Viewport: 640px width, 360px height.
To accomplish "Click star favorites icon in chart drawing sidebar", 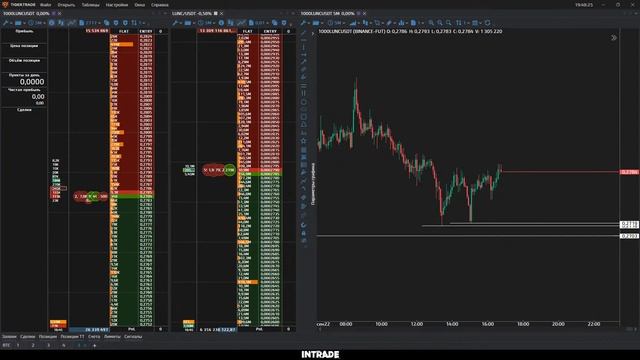I will pyautogui.click(x=304, y=140).
